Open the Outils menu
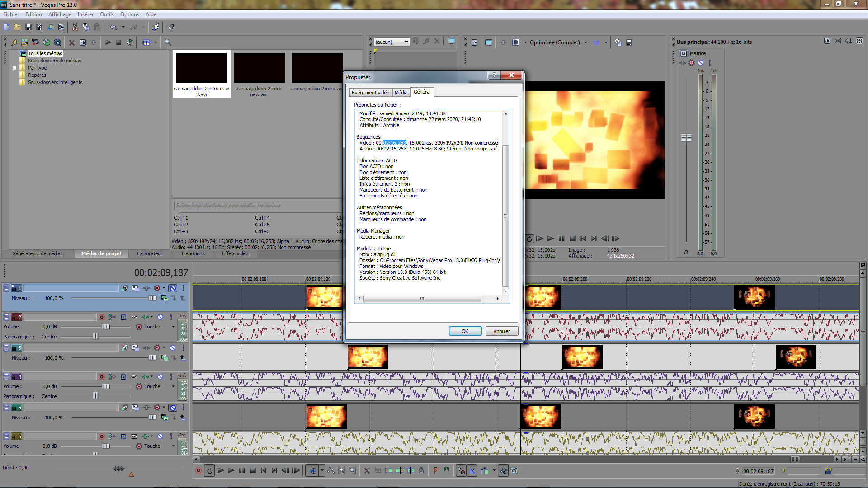Image resolution: width=868 pixels, height=488 pixels. click(107, 14)
